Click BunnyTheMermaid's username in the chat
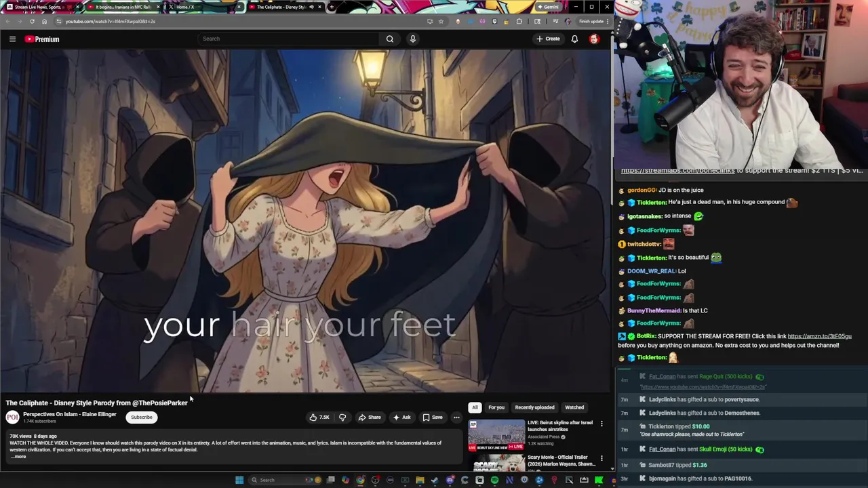Screen dimensions: 868x488 654,310
